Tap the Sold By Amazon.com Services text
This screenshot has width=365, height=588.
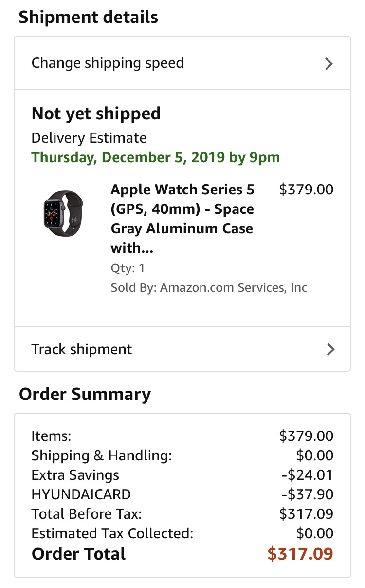coord(209,288)
